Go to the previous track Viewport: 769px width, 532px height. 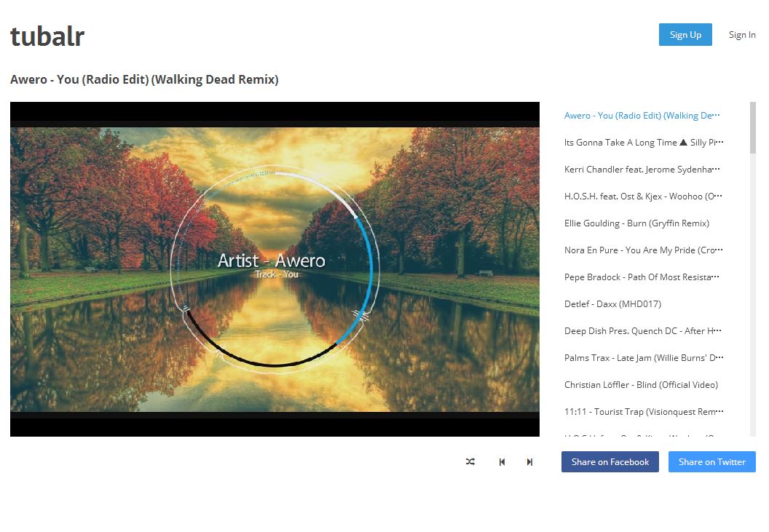502,462
